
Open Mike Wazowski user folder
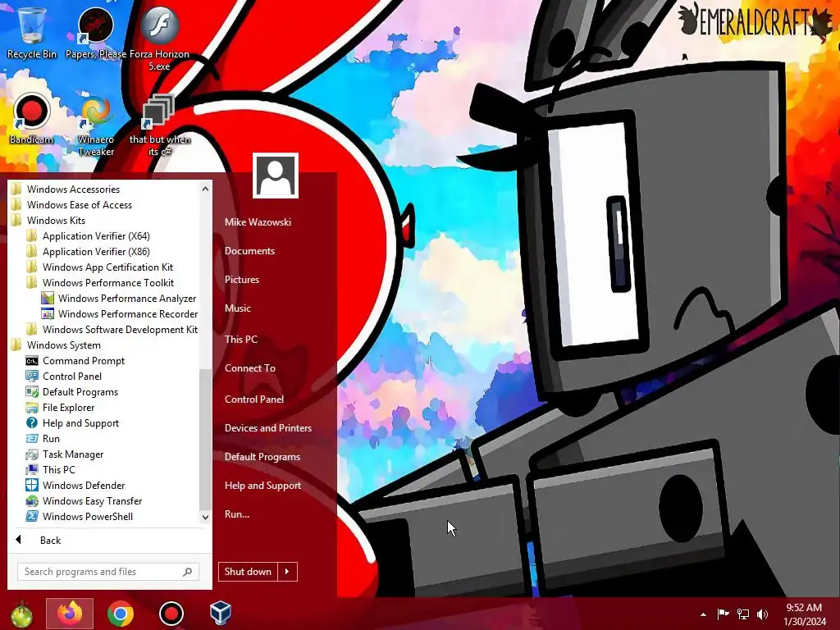pyautogui.click(x=258, y=221)
